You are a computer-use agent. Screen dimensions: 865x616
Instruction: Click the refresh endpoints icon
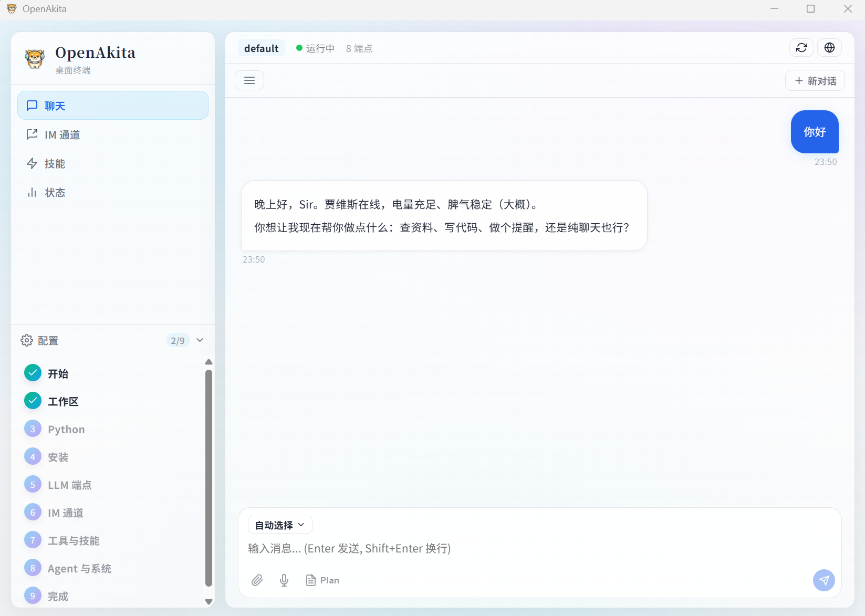tap(801, 47)
